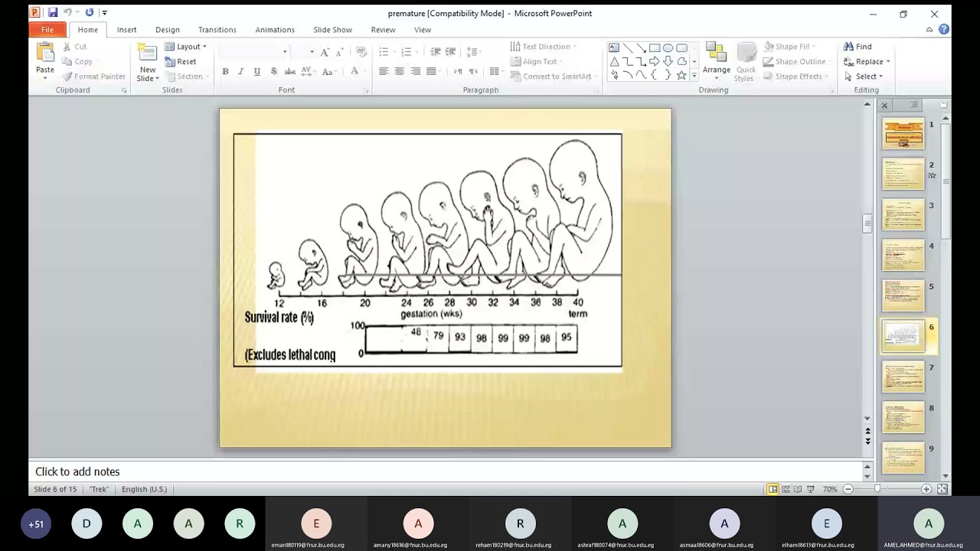The image size is (980, 551).
Task: Select slide 7 thumbnail in the panel
Action: 903,377
